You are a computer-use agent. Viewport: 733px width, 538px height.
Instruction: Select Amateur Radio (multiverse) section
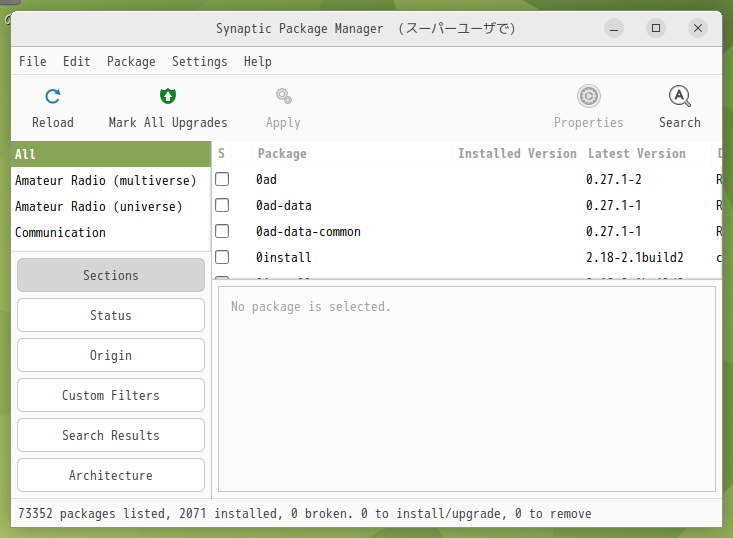111,180
